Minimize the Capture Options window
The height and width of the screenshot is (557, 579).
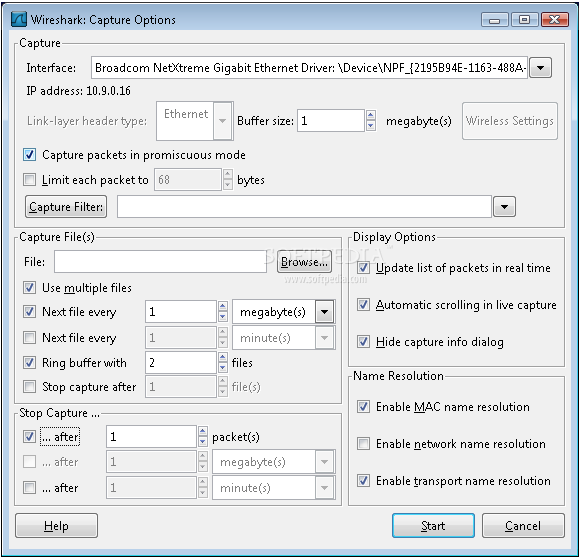(x=495, y=20)
